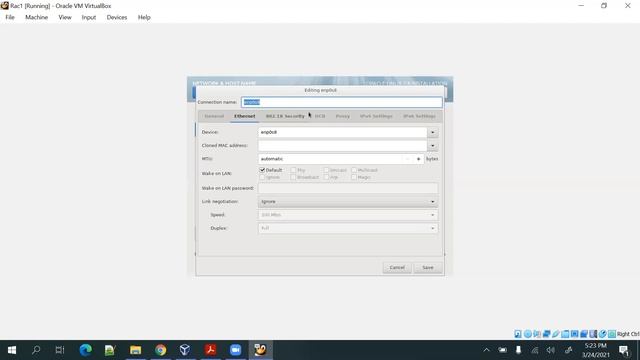Switch to the IPv6 Settings tab

419,116
